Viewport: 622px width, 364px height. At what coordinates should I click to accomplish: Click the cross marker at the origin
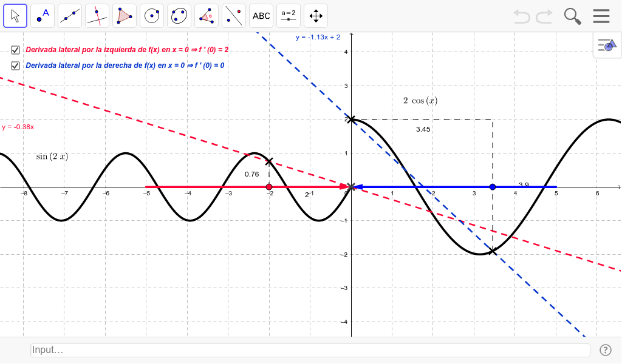click(351, 187)
